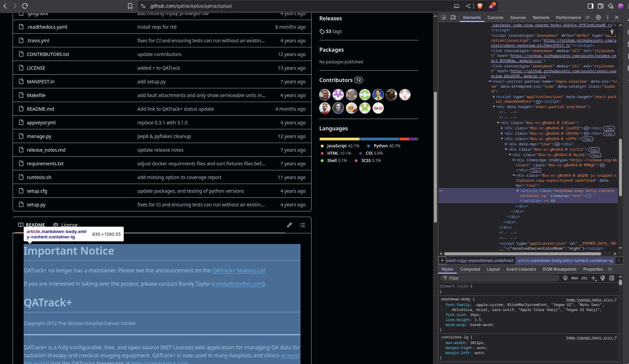Open DevTools settings gear
This screenshot has width=629, height=364.
point(598,18)
